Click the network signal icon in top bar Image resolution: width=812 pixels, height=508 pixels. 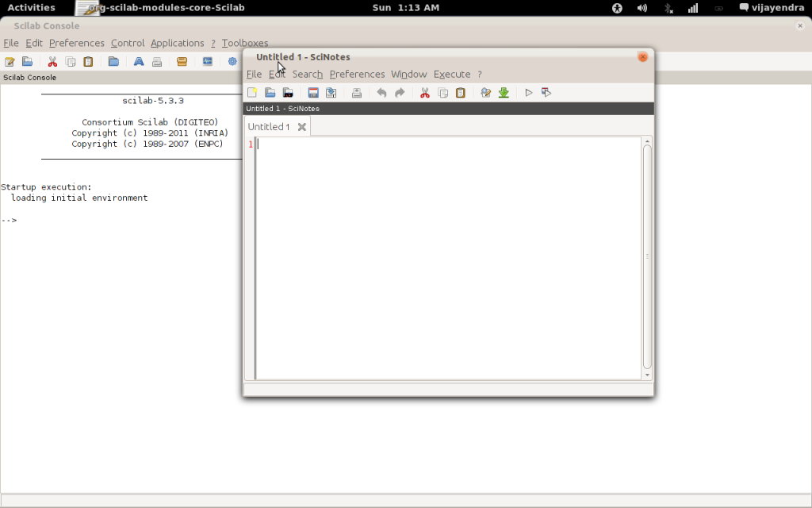[x=693, y=8]
